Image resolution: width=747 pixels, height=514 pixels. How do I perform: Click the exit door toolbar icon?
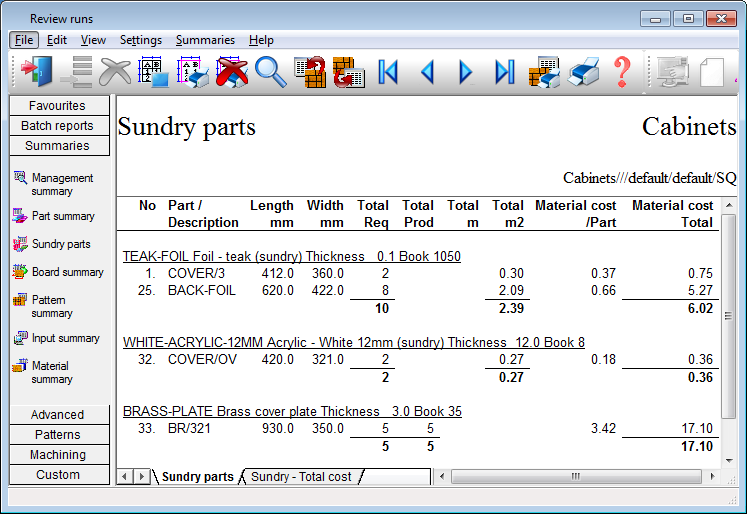37,72
